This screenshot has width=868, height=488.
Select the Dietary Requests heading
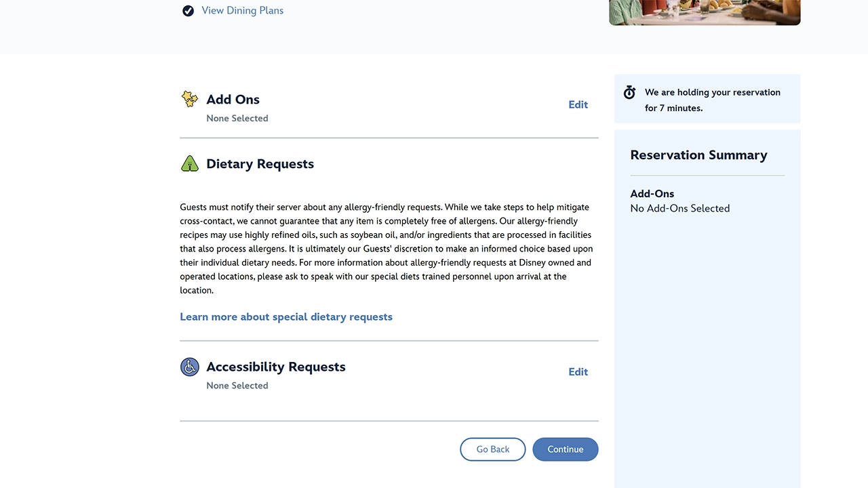(260, 164)
